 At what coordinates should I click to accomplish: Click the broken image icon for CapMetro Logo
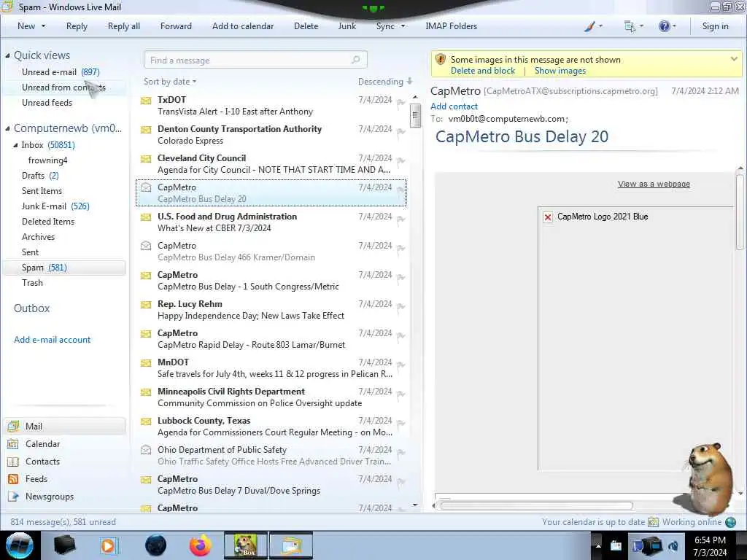pos(548,217)
